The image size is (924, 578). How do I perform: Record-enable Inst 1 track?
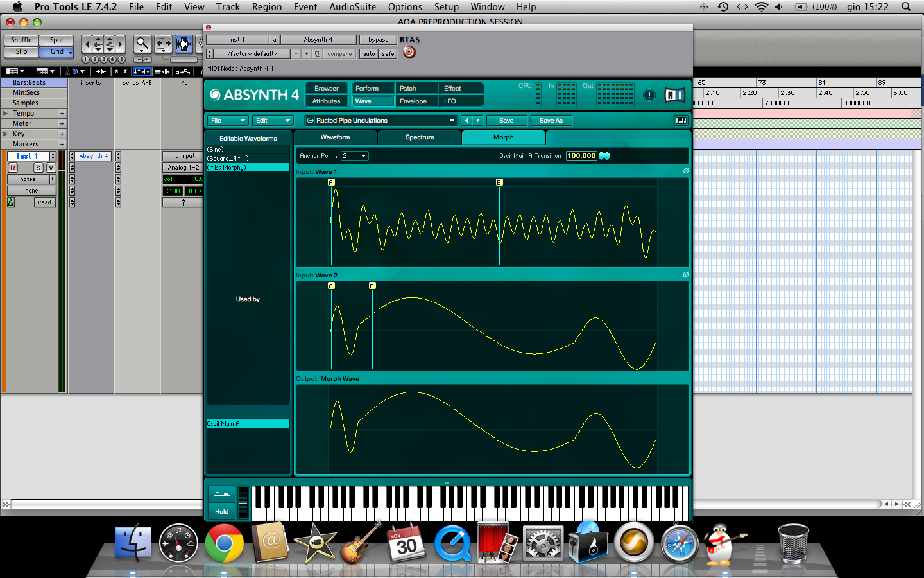pyautogui.click(x=13, y=168)
